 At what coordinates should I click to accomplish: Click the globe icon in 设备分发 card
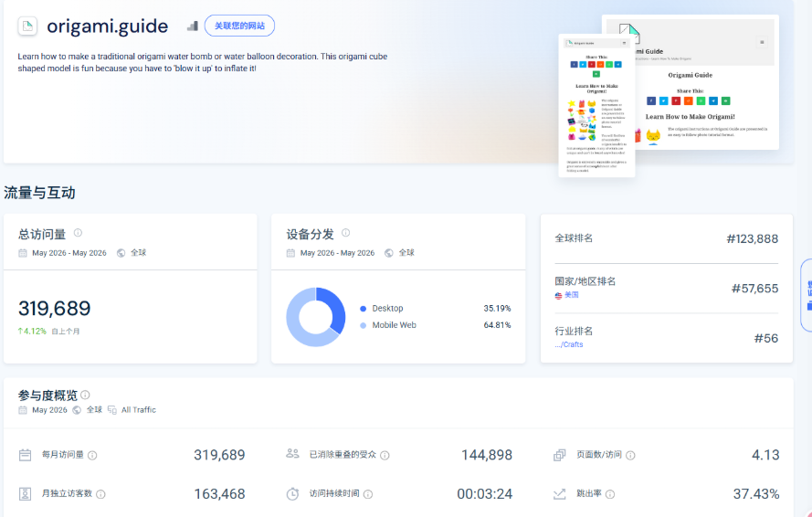click(x=389, y=253)
